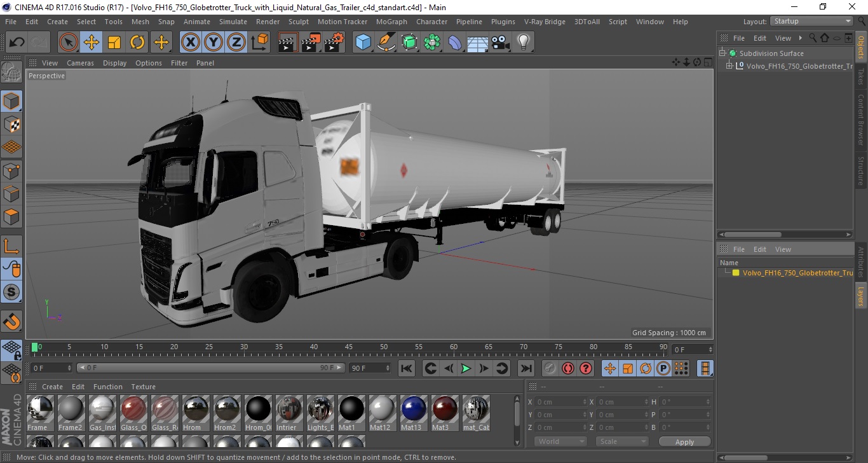Open the deformer objects icon
The image size is (868, 463).
[455, 43]
